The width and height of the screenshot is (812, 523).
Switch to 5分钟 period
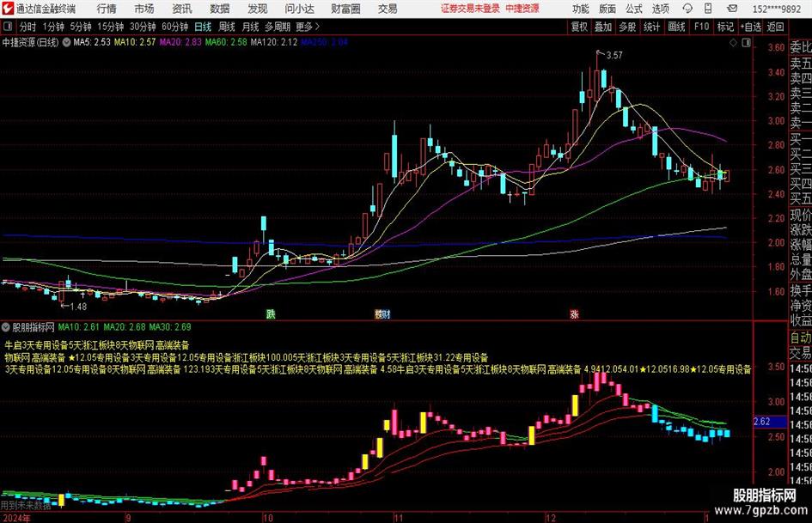81,27
